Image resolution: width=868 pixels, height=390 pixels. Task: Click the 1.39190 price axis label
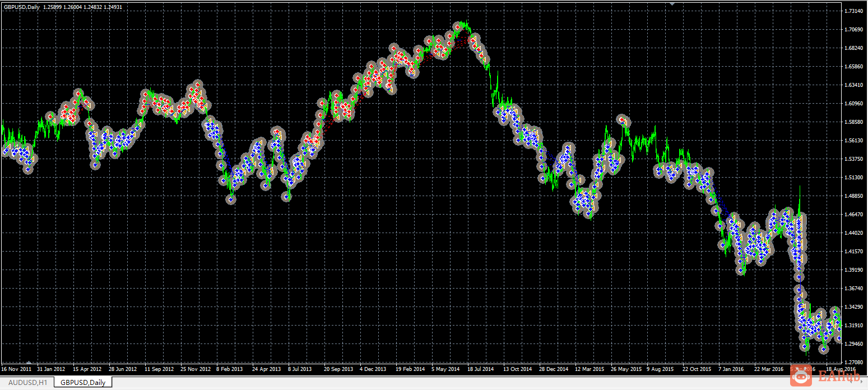(x=855, y=270)
